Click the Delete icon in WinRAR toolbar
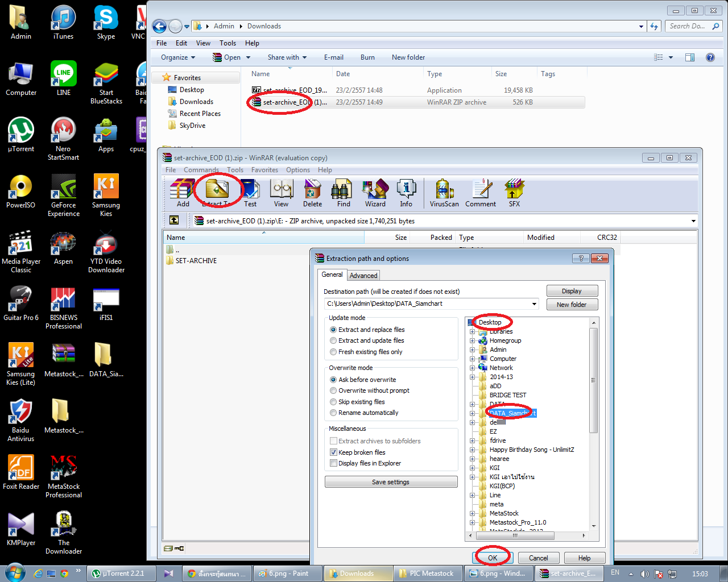 coord(312,193)
